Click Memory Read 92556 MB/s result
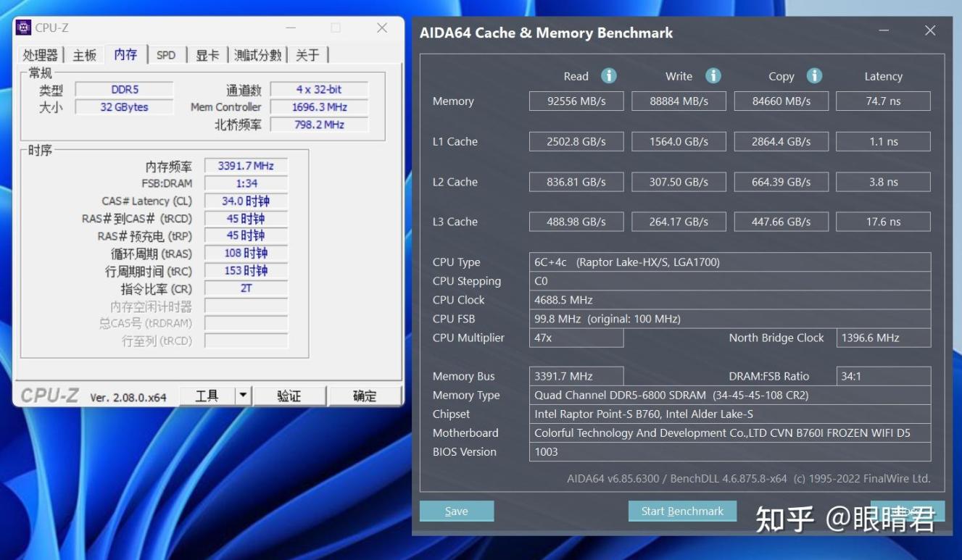 click(576, 101)
